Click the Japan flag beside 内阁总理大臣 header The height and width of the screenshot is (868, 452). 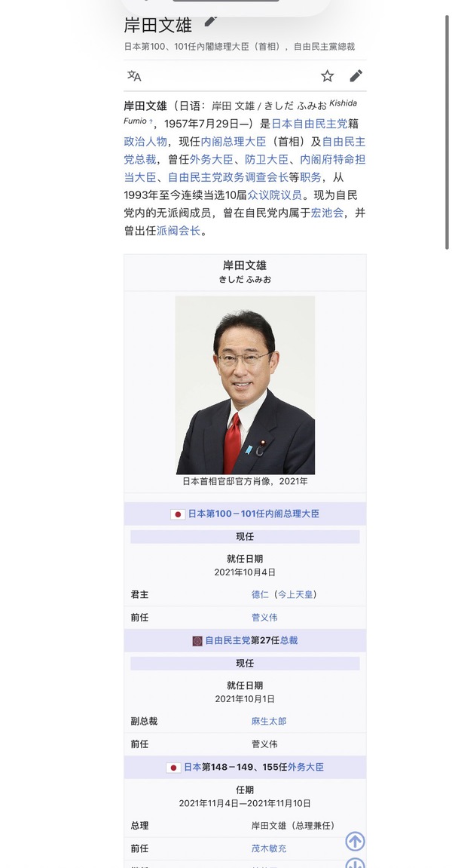click(x=178, y=514)
